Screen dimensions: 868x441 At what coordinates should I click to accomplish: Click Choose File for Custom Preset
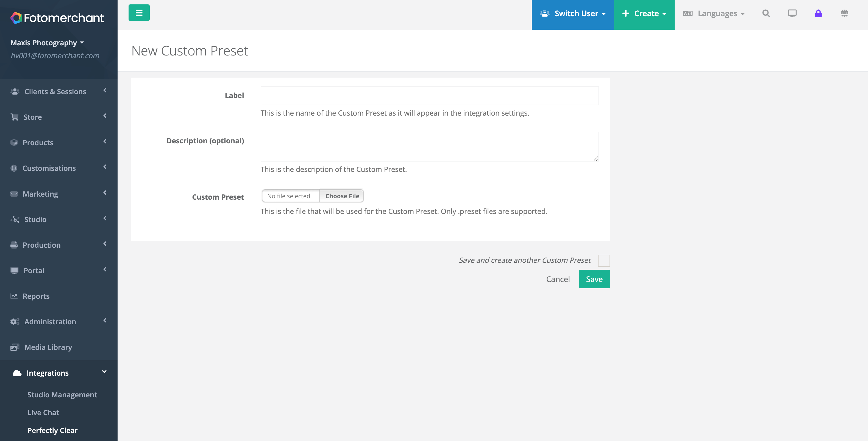pos(342,196)
